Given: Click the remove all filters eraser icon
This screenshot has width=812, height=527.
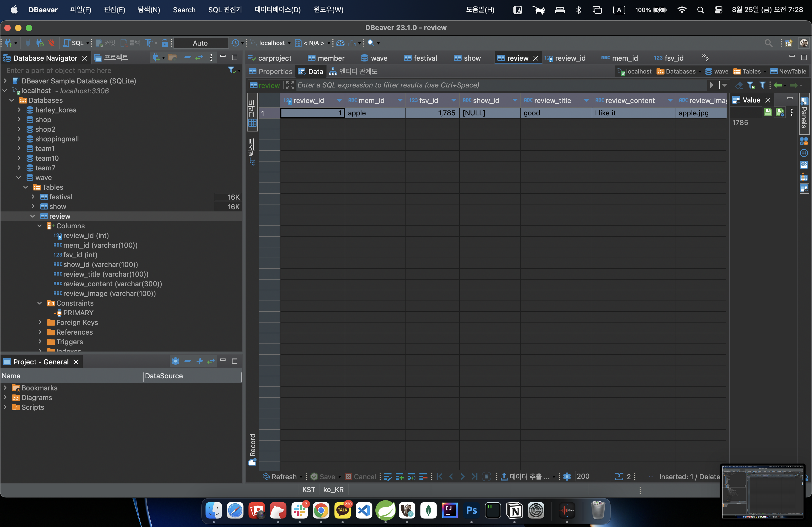Looking at the screenshot, I should [x=739, y=85].
